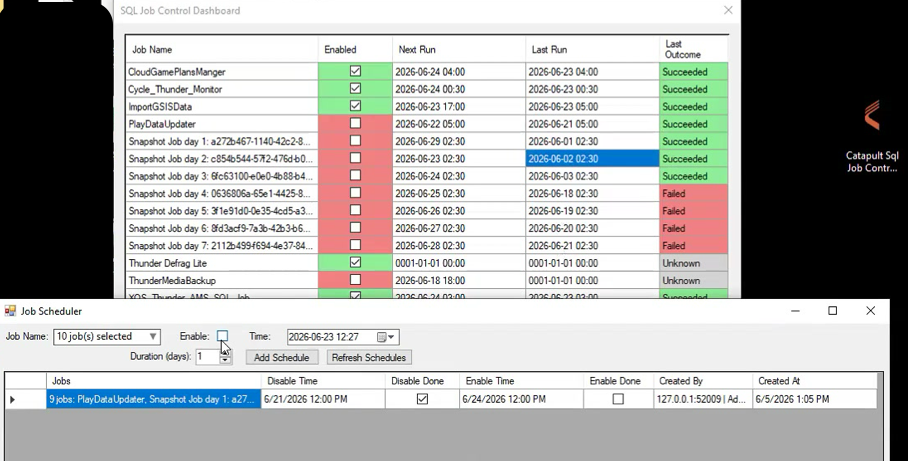Select the row arrow beside the 9 jobs schedule
This screenshot has width=908, height=461.
click(13, 399)
